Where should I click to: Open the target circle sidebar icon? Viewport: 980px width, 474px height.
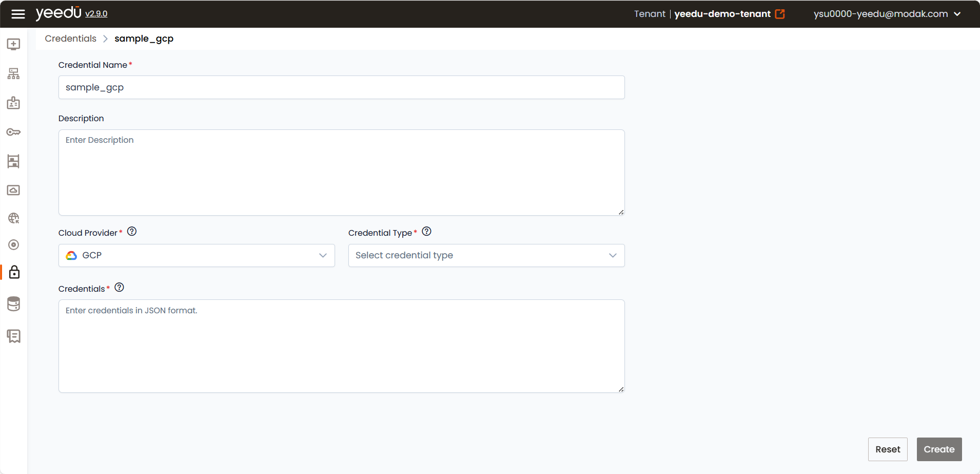(x=14, y=244)
